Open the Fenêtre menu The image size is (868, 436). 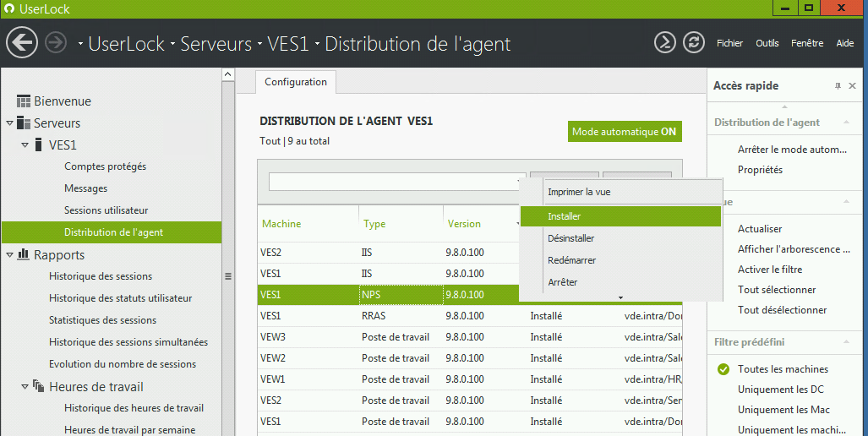[807, 43]
